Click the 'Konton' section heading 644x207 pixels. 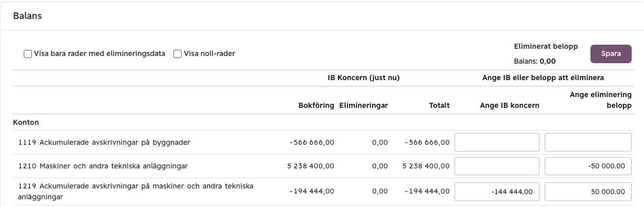(x=26, y=122)
